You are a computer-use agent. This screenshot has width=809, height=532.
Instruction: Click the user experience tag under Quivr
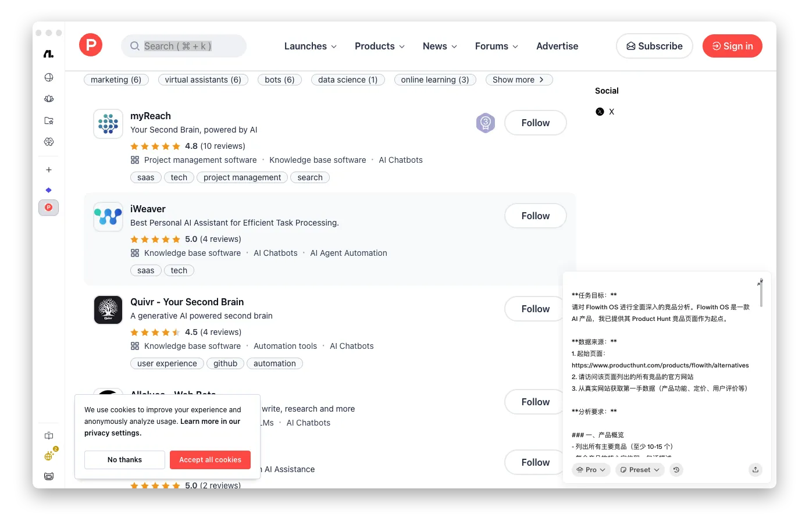(x=167, y=363)
